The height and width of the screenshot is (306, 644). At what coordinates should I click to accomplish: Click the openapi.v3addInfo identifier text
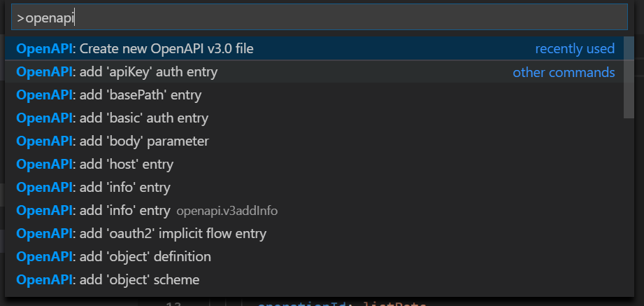[227, 211]
